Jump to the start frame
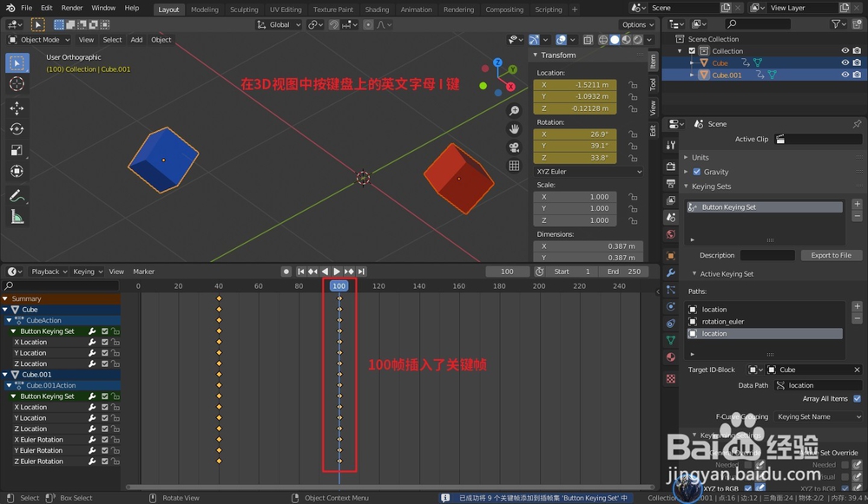This screenshot has width=868, height=504. point(300,272)
